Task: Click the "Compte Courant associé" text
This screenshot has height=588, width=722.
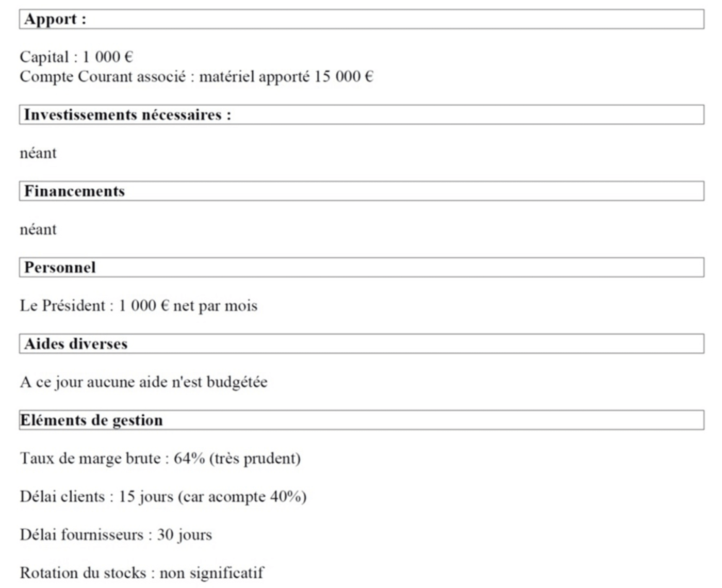Action: (x=103, y=77)
